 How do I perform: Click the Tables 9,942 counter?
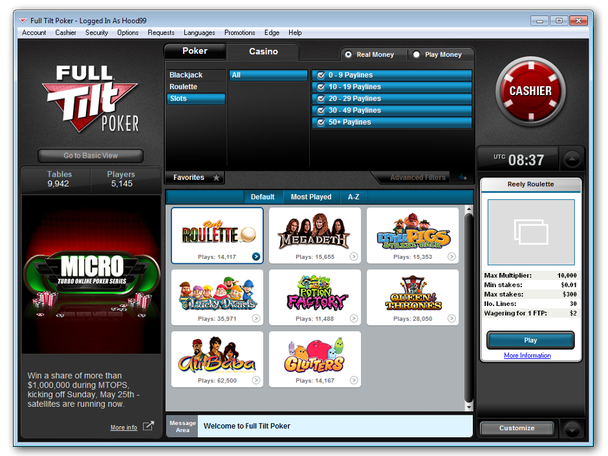coord(59,179)
